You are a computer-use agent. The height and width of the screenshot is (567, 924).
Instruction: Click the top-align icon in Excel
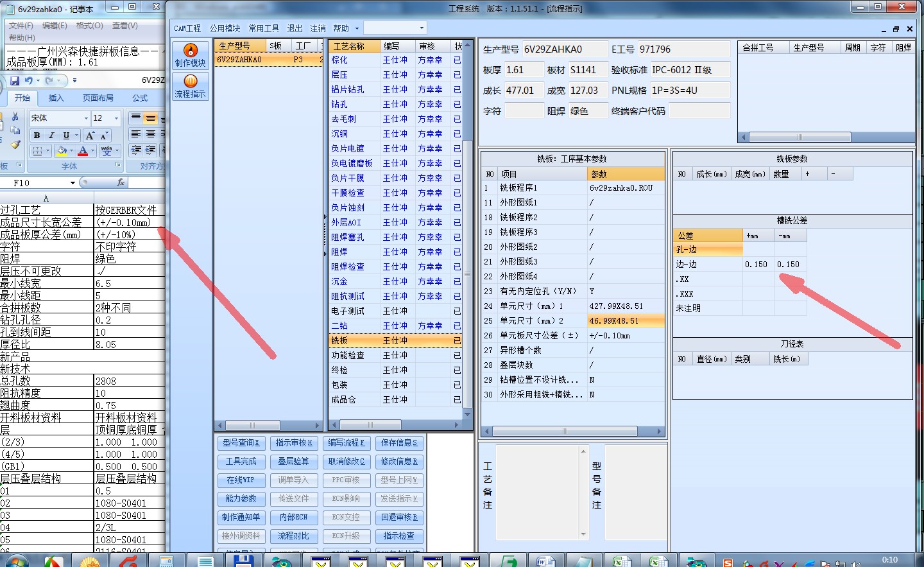136,118
